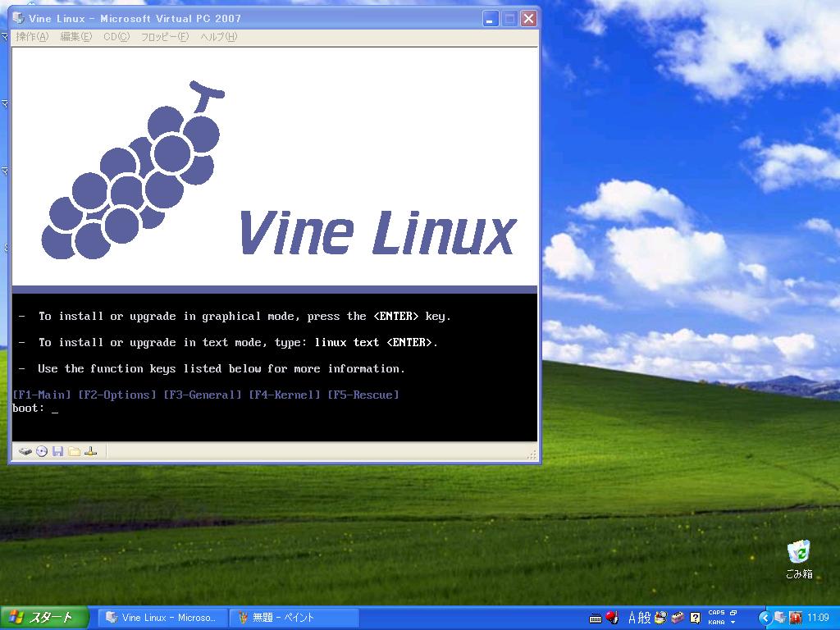Click the floppy disk icon in Virtual PC status bar

[x=58, y=452]
